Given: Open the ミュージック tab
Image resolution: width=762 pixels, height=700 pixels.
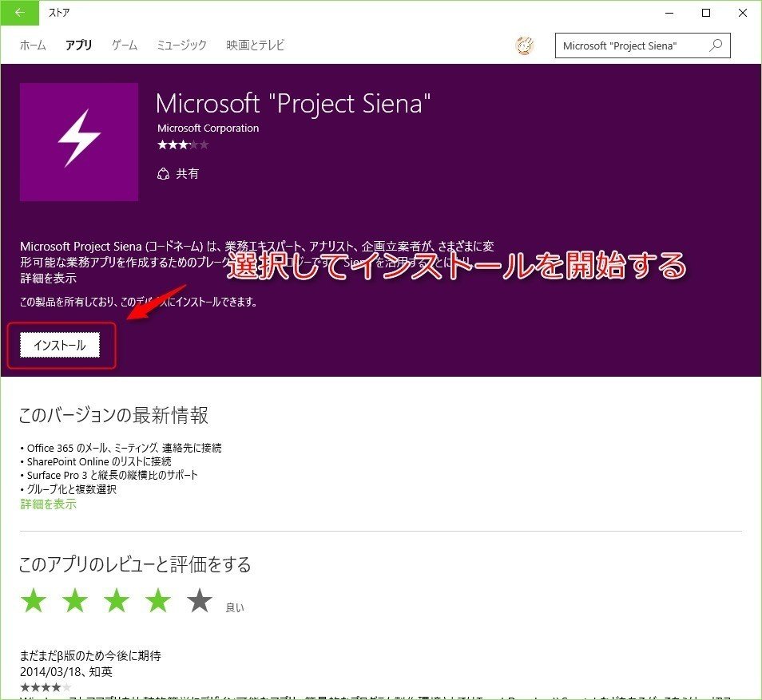Looking at the screenshot, I should point(182,45).
